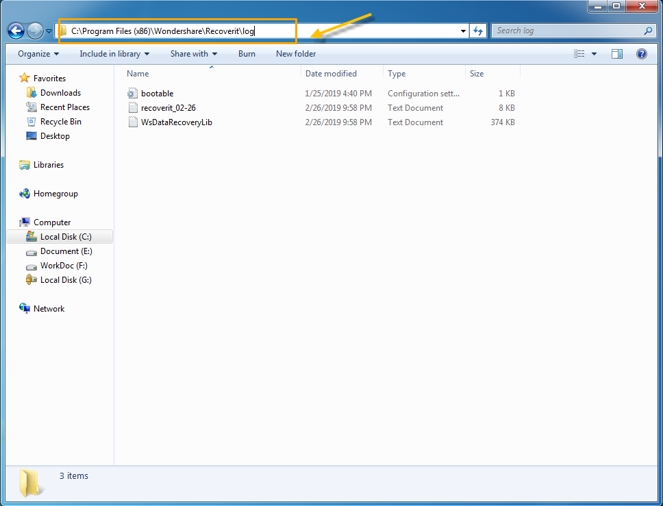Image resolution: width=663 pixels, height=506 pixels.
Task: Click the Recent Places icon
Action: 31,107
